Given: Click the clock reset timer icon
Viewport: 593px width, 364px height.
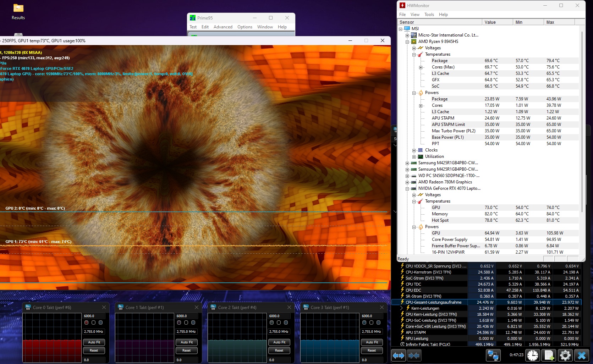Looking at the screenshot, I should click(x=533, y=355).
